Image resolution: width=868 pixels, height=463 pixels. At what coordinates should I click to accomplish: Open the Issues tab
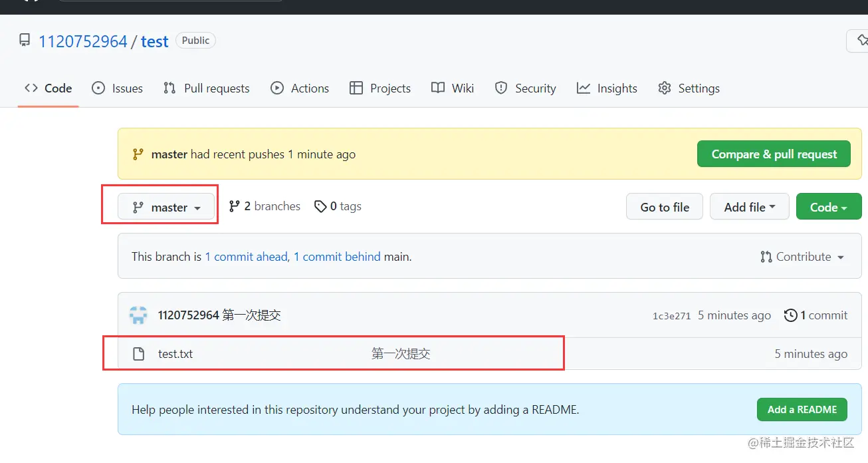point(117,88)
